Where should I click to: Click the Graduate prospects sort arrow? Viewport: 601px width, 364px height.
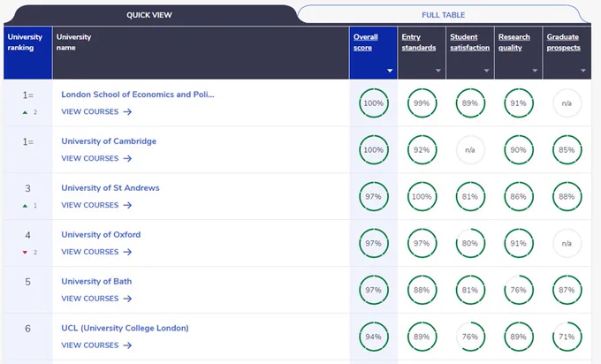point(583,71)
